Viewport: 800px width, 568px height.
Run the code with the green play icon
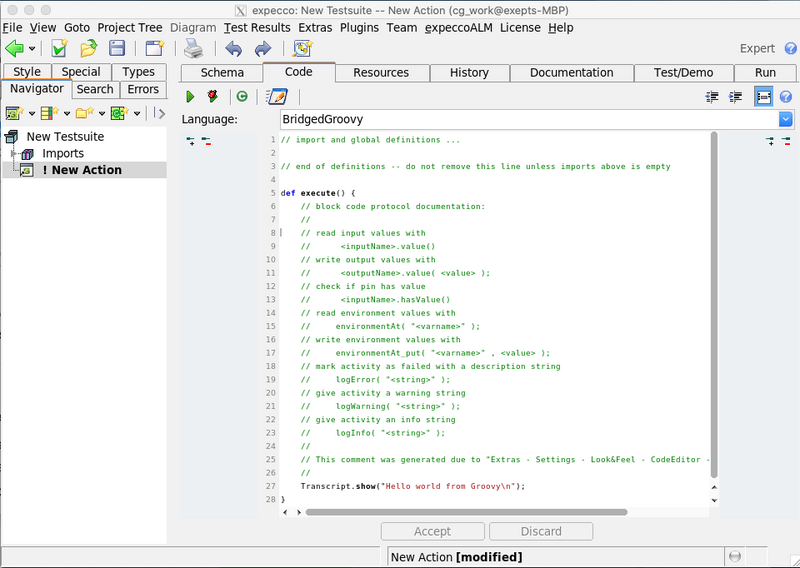click(x=190, y=96)
